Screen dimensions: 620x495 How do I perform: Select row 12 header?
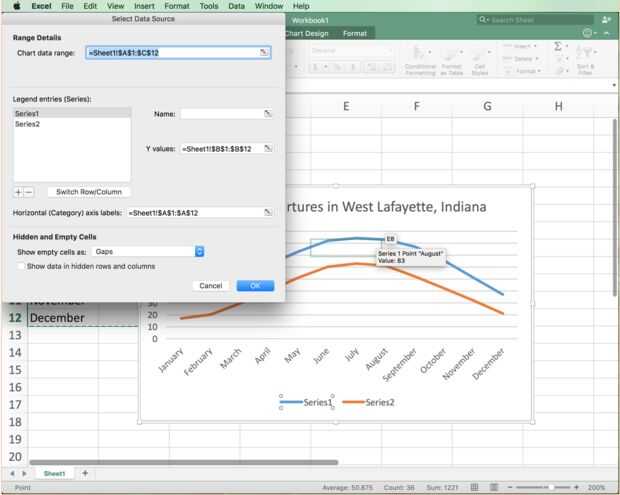click(15, 318)
